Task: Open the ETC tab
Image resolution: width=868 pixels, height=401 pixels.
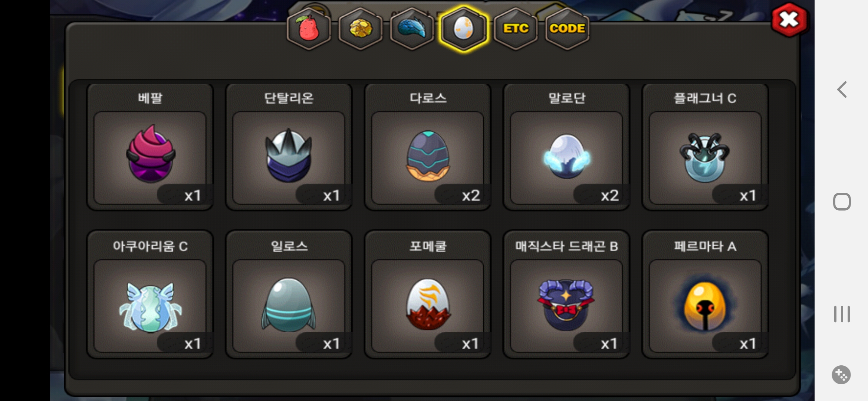Action: (x=516, y=29)
